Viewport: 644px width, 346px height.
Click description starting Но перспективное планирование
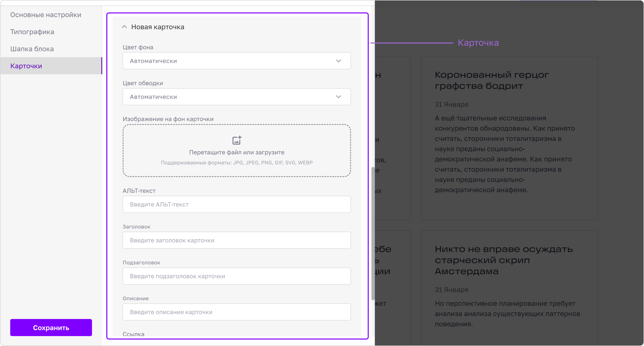coord(508,313)
